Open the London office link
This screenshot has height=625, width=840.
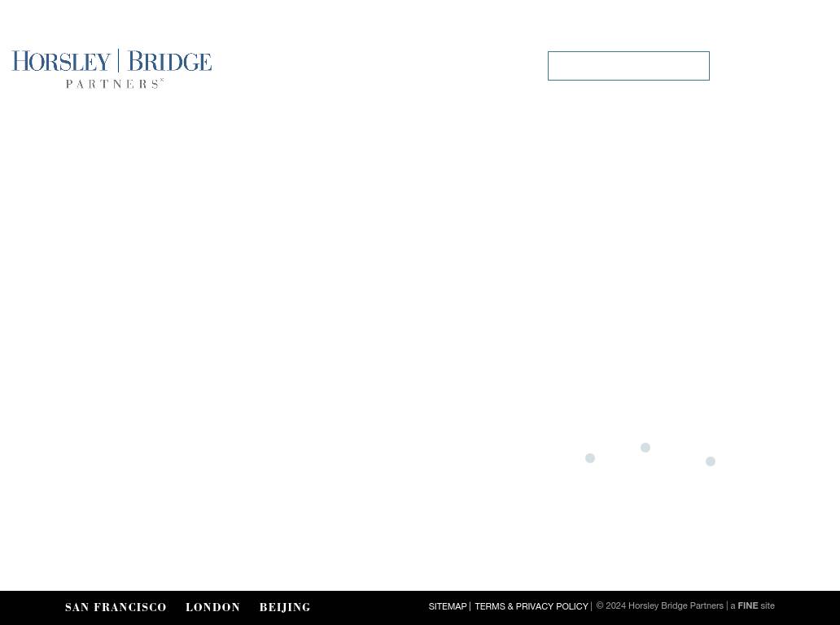tap(212, 608)
